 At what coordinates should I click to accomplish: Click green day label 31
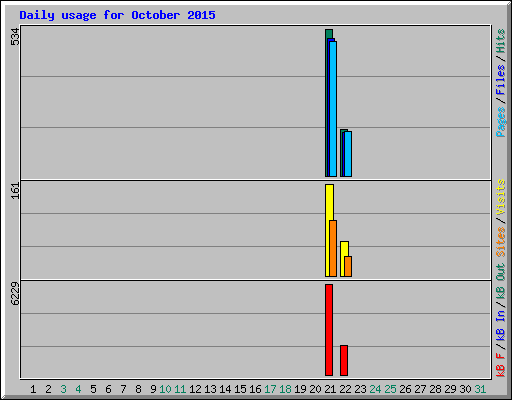(x=480, y=389)
